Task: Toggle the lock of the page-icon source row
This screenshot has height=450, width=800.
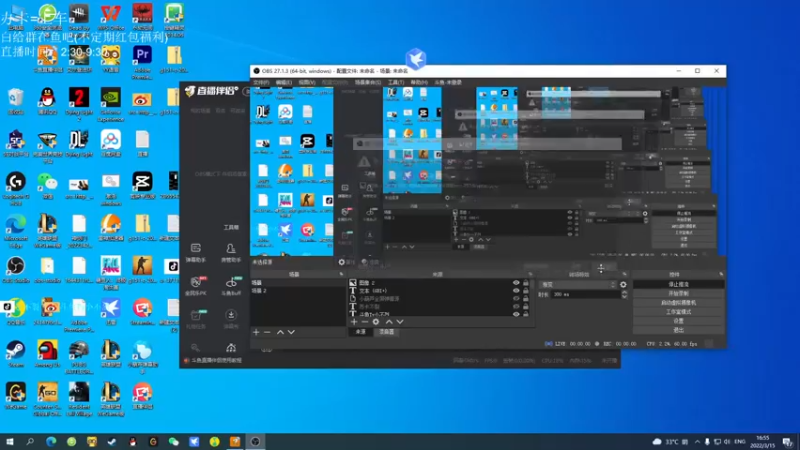Action: tap(526, 298)
